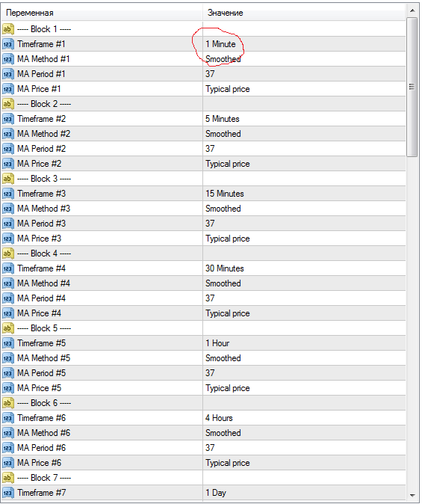Select the 37 value of MA Period #2
The height and width of the screenshot is (504, 422).
[210, 149]
